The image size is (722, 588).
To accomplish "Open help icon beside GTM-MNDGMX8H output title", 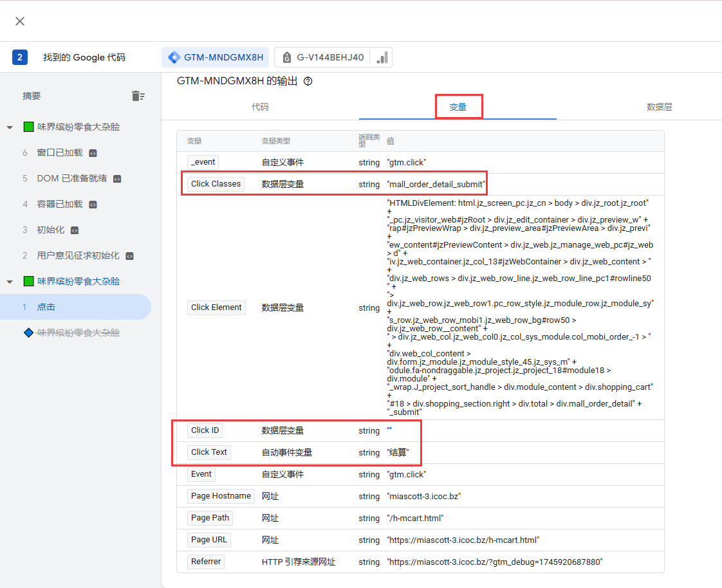I will pos(308,81).
